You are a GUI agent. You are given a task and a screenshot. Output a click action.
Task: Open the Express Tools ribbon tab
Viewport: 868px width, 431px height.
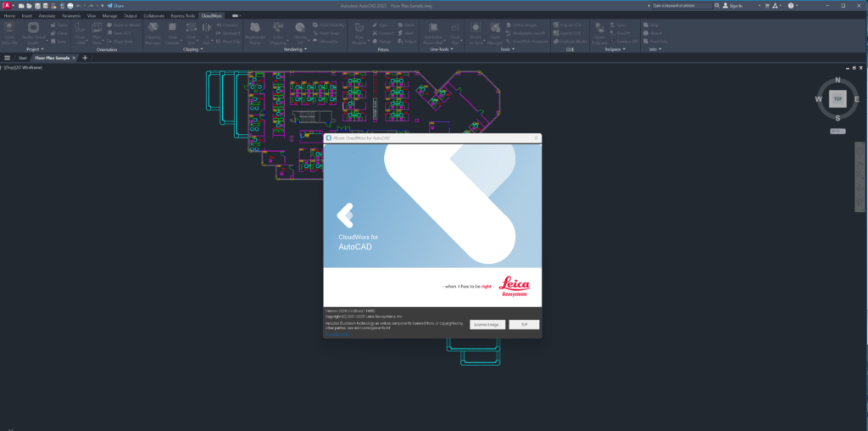[182, 15]
